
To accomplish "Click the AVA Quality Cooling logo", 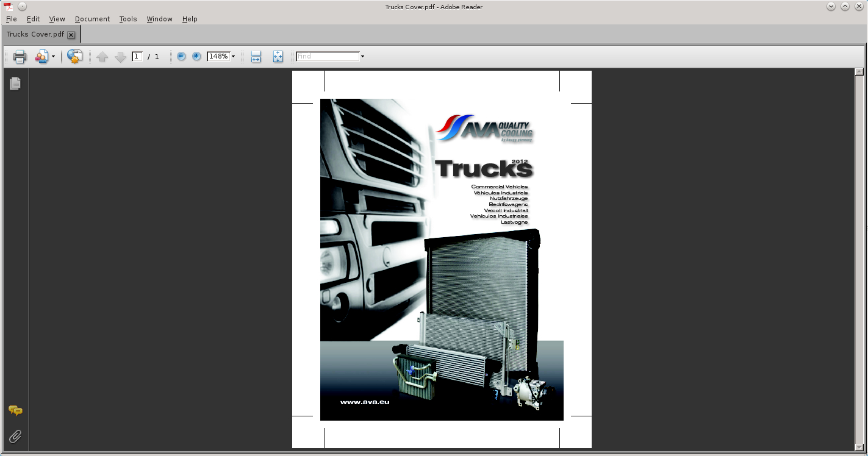I will pos(485,129).
